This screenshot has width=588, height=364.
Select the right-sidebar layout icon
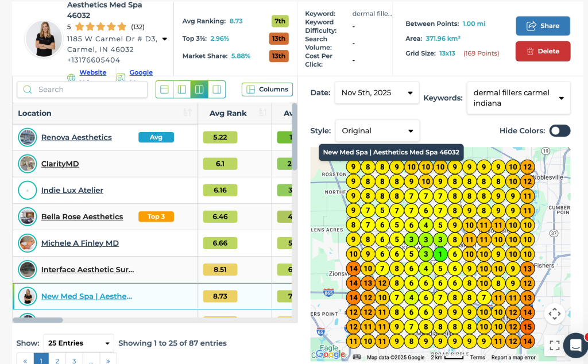click(x=216, y=89)
